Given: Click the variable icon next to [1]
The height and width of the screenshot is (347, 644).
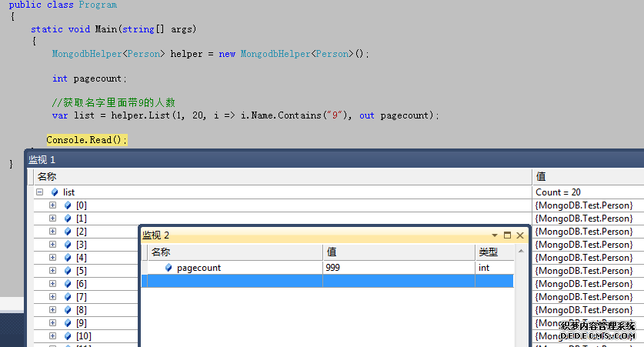Looking at the screenshot, I should pos(68,219).
